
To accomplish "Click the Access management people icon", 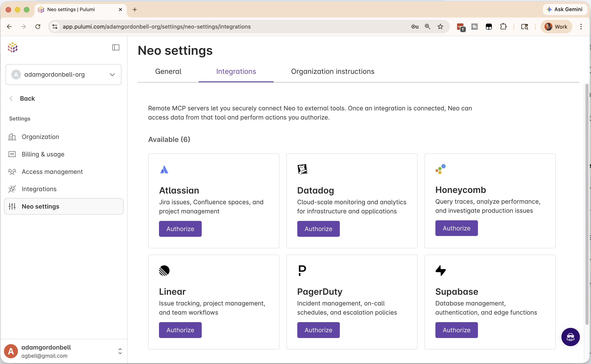I will 12,172.
